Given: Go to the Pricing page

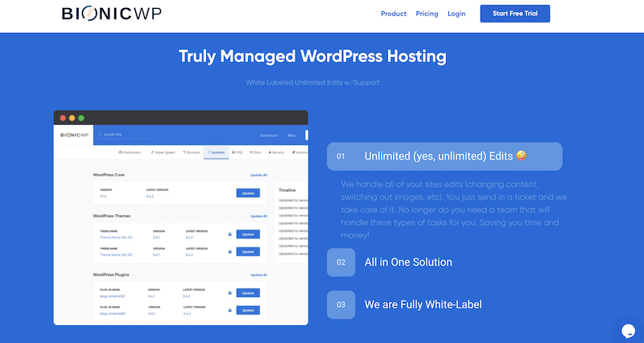Looking at the screenshot, I should [427, 14].
